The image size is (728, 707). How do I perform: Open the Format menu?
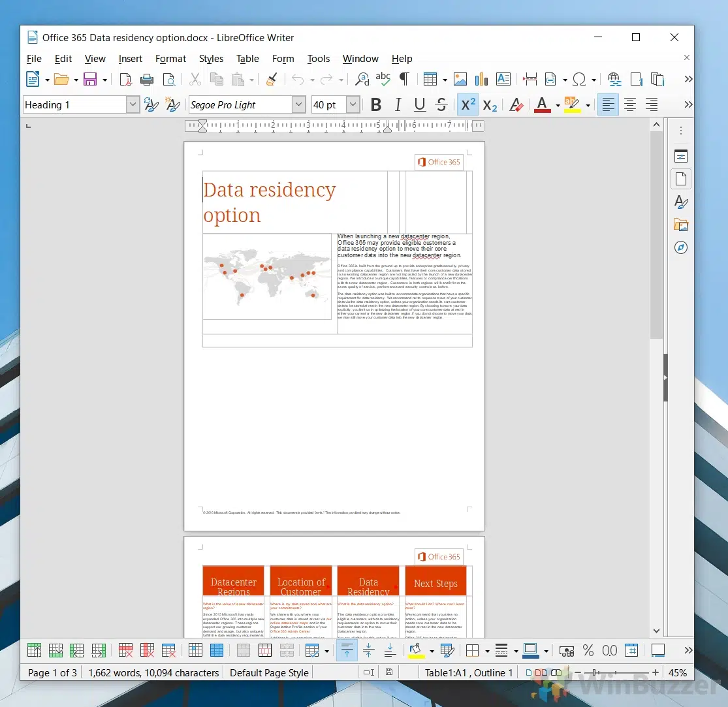point(170,59)
